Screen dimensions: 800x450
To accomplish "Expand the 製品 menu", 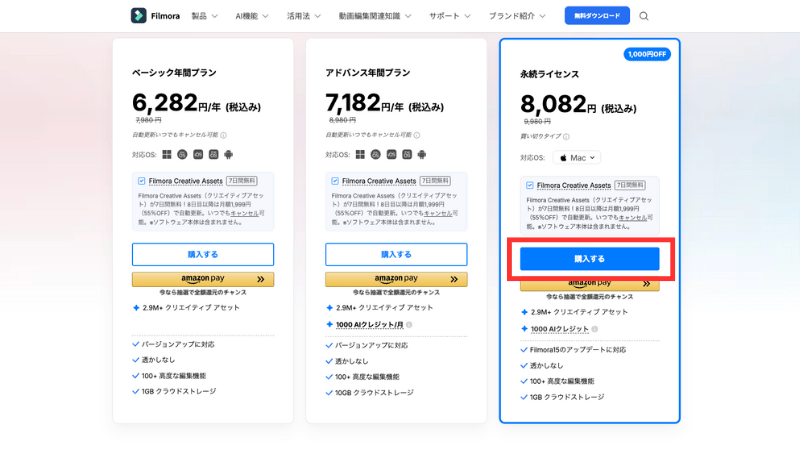I will [x=204, y=16].
